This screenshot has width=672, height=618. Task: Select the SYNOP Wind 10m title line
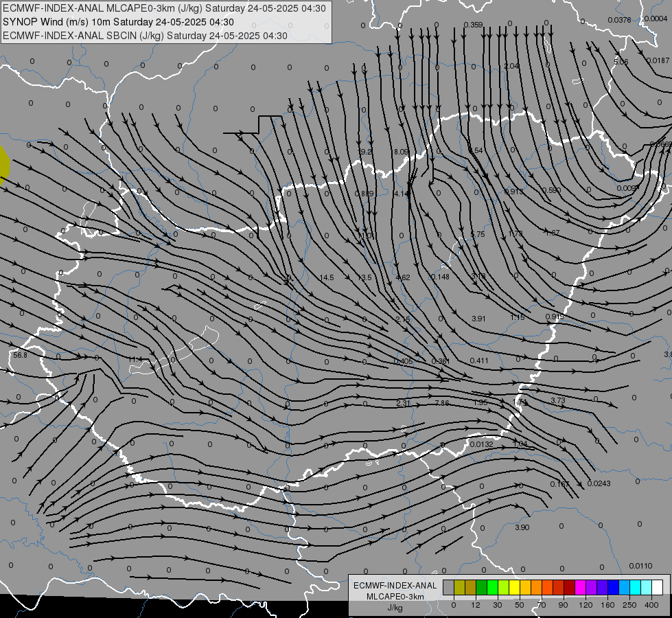pyautogui.click(x=118, y=22)
